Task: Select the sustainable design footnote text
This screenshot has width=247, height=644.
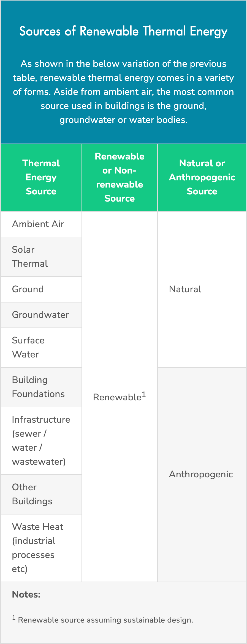Action: click(x=103, y=620)
